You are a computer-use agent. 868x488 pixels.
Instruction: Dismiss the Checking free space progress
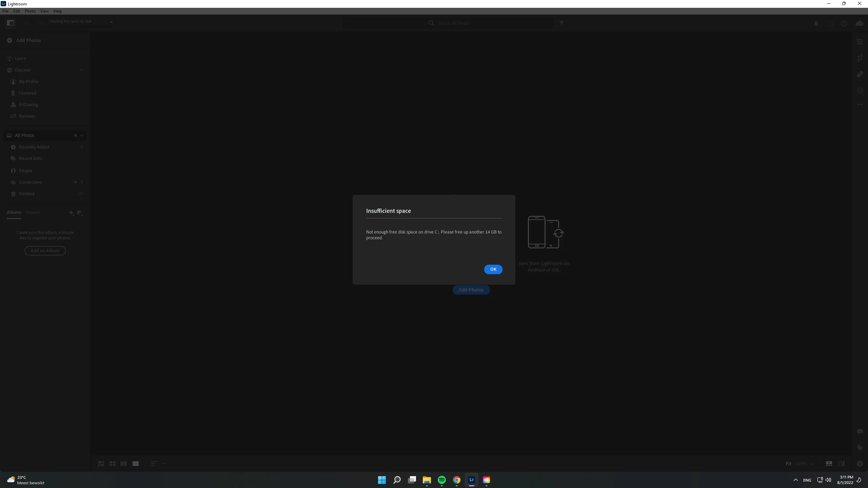(111, 22)
